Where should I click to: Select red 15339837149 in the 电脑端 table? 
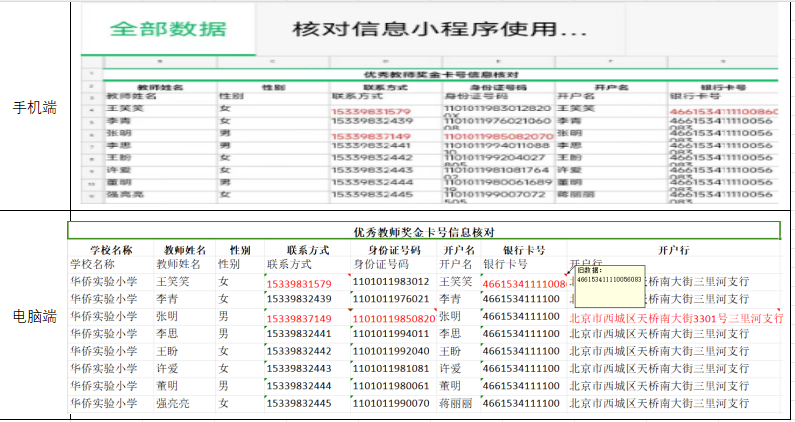coord(299,319)
